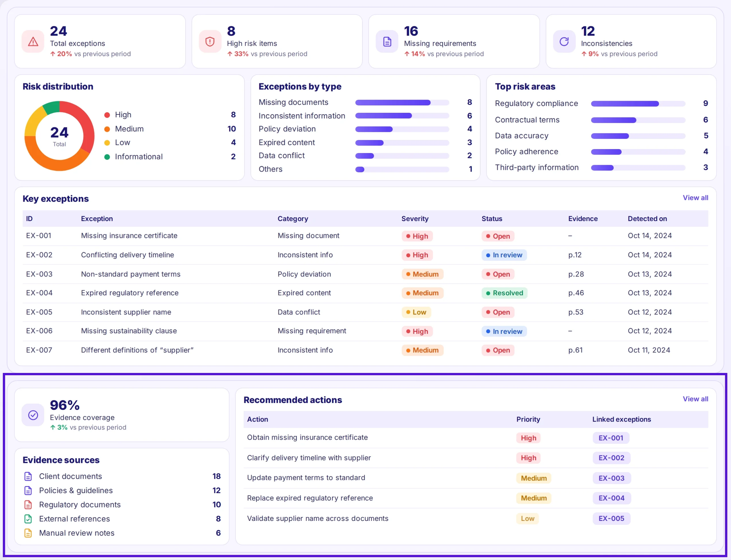
Task: Click the Regulatory documents red file icon
Action: pyautogui.click(x=28, y=505)
